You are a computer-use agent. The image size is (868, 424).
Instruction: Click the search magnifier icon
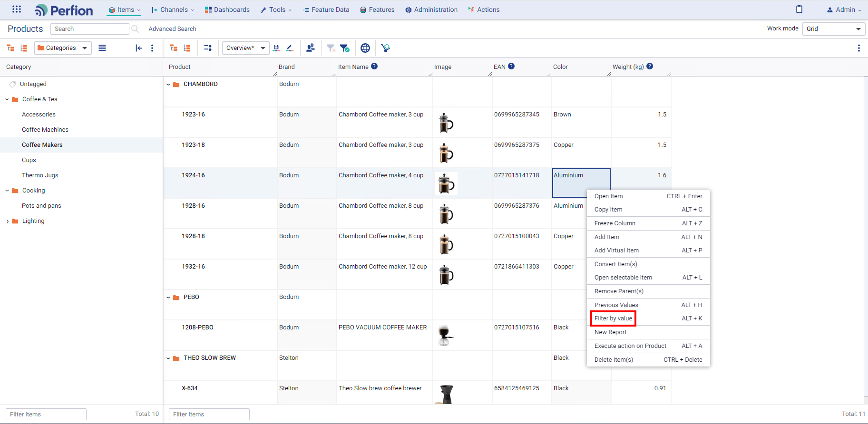[x=135, y=29]
